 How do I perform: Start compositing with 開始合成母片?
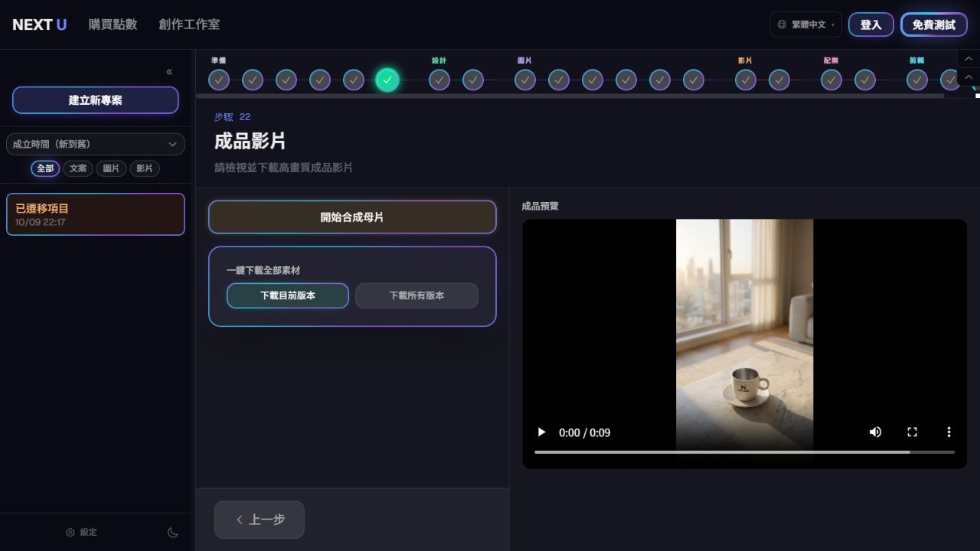352,217
